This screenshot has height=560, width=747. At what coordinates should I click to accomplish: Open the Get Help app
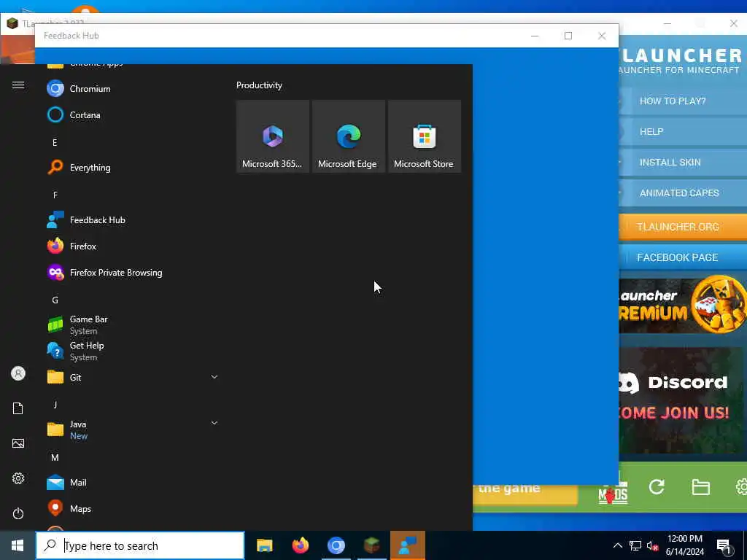tap(132, 351)
